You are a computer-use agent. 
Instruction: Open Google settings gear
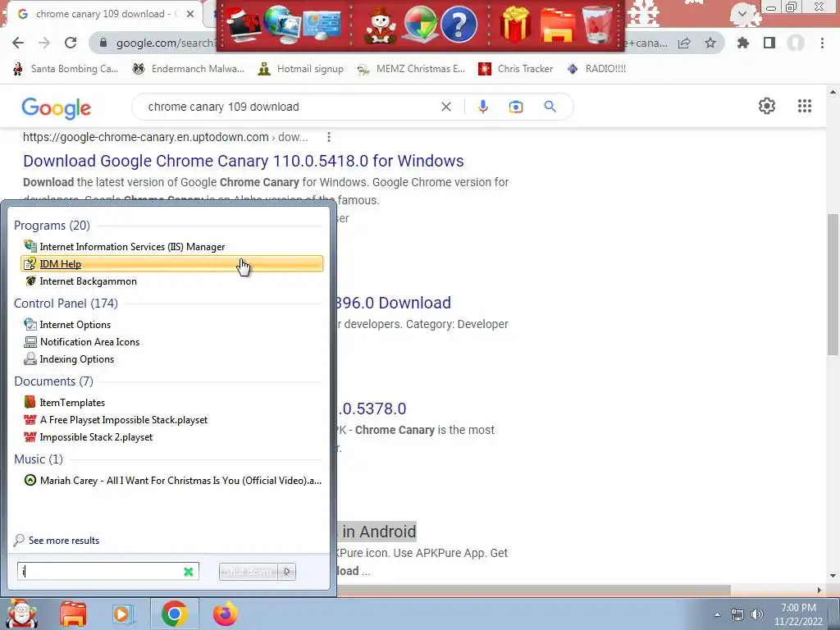click(x=767, y=106)
